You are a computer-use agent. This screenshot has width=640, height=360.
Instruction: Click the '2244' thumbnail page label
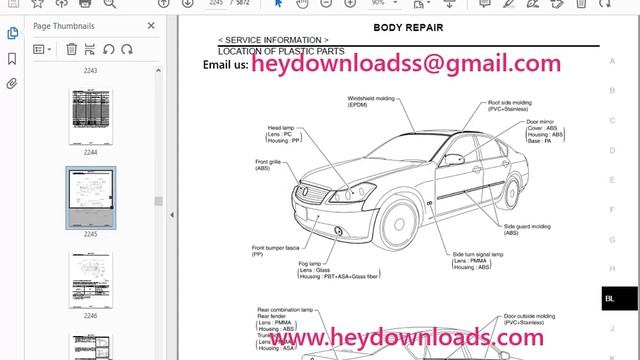point(91,152)
